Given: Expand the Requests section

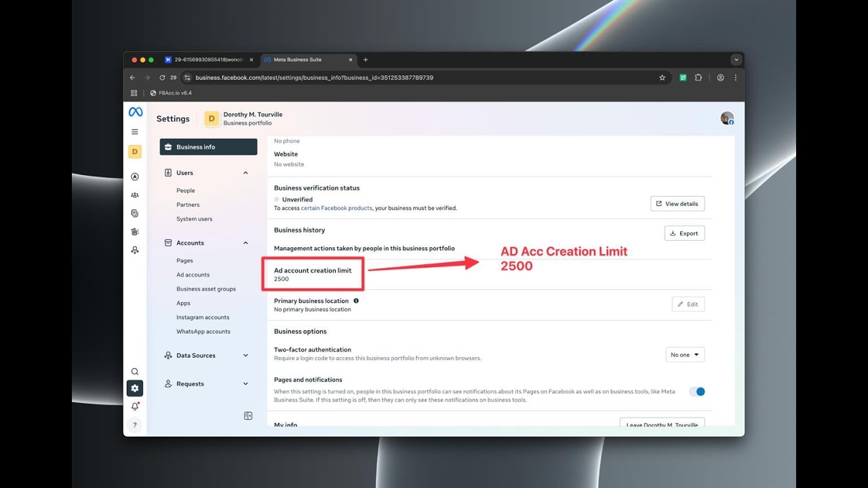Looking at the screenshot, I should click(x=245, y=384).
